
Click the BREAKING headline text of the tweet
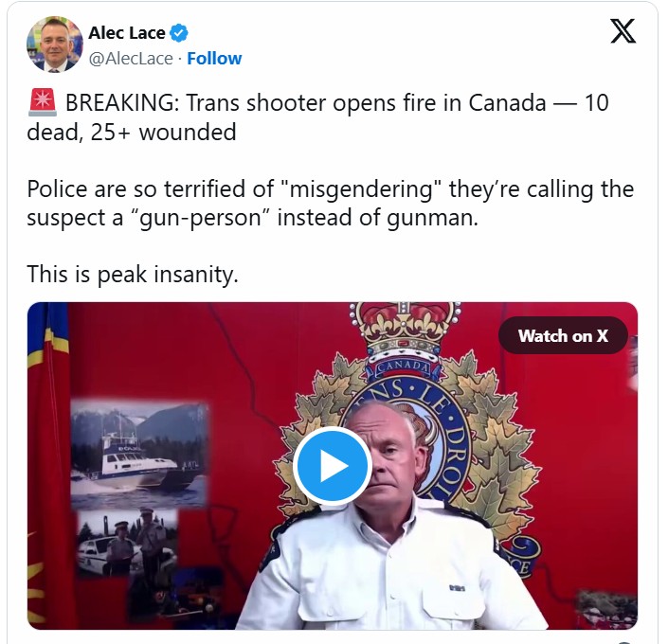[x=317, y=117]
